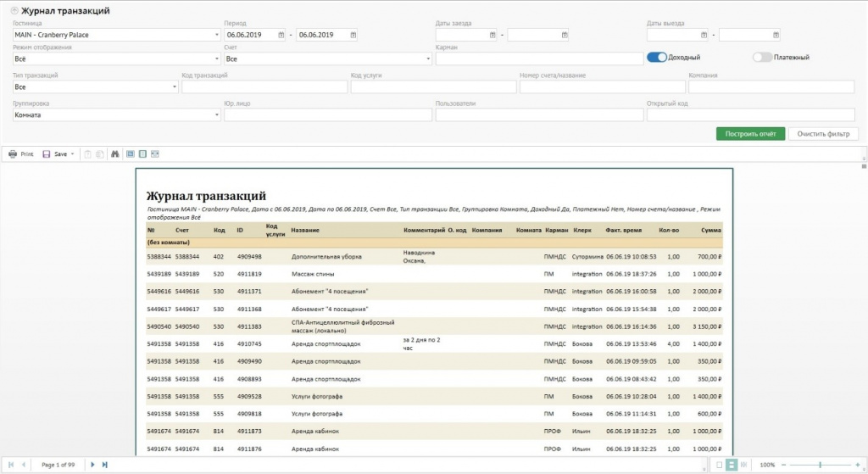Viewport: 868px width, 474px height.
Task: Click the Save icon in report toolbar
Action: click(x=47, y=154)
